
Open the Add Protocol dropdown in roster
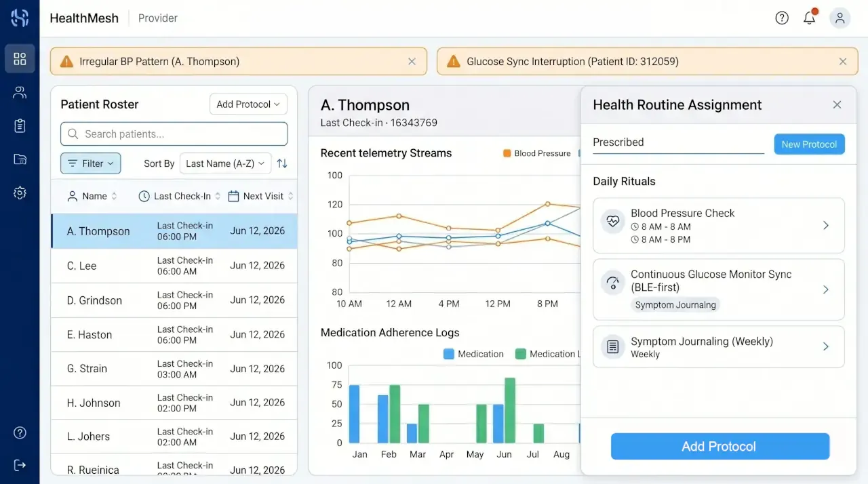[248, 104]
